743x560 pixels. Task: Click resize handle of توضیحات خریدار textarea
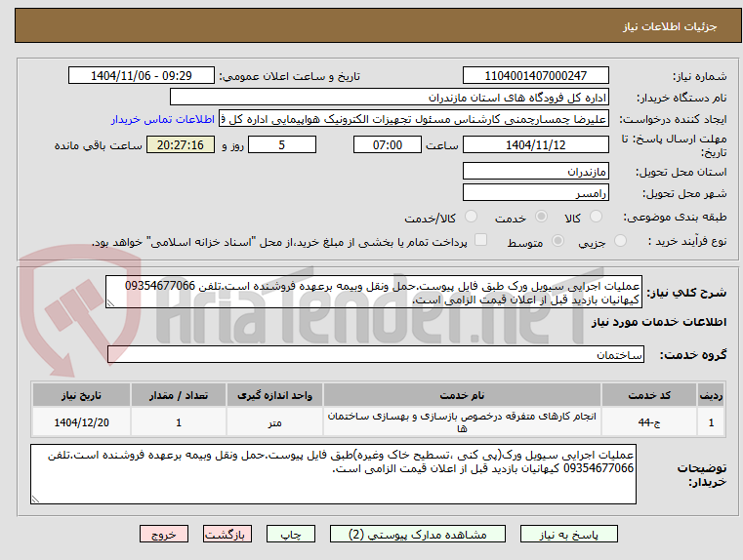[35, 499]
